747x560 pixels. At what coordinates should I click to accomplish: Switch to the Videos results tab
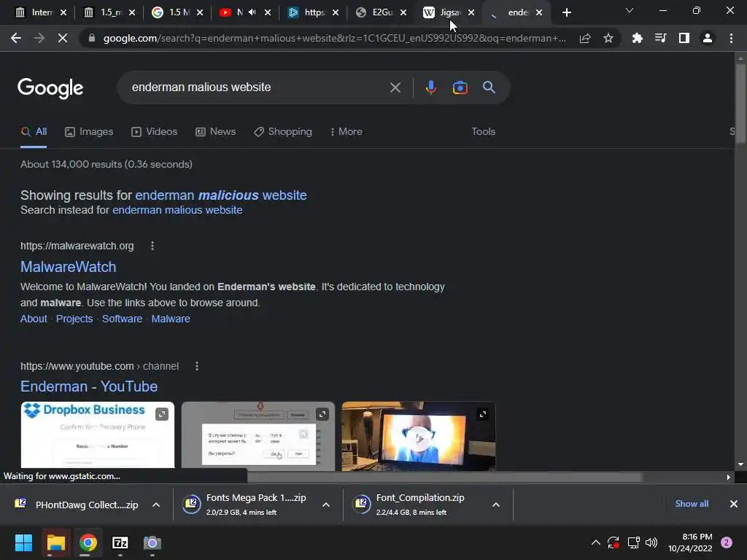[x=155, y=132]
